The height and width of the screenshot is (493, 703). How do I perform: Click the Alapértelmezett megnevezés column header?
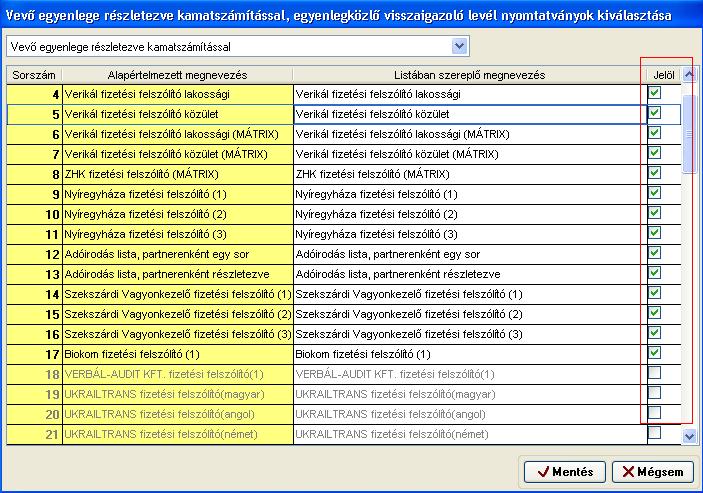(x=178, y=75)
